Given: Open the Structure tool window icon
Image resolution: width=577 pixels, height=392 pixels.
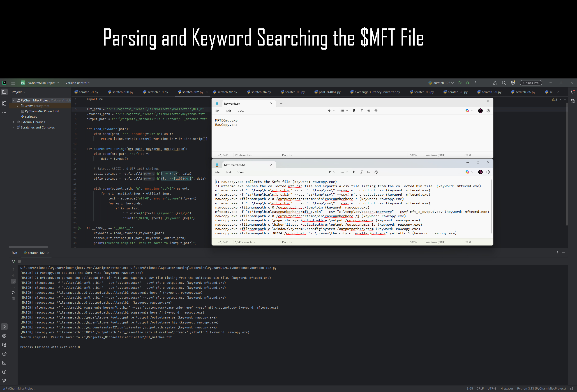Looking at the screenshot, I should coord(4,103).
